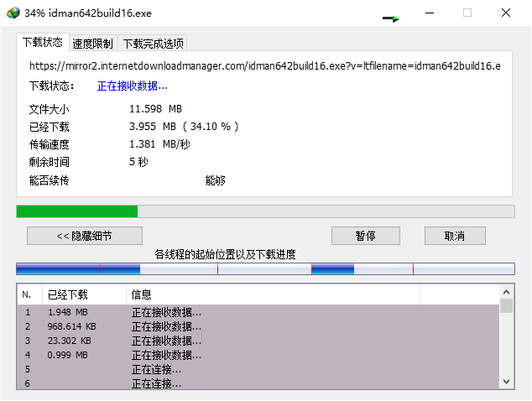532x401 pixels.
Task: Click the 各线程的起始位置以及下载进度 label
Action: coord(225,254)
